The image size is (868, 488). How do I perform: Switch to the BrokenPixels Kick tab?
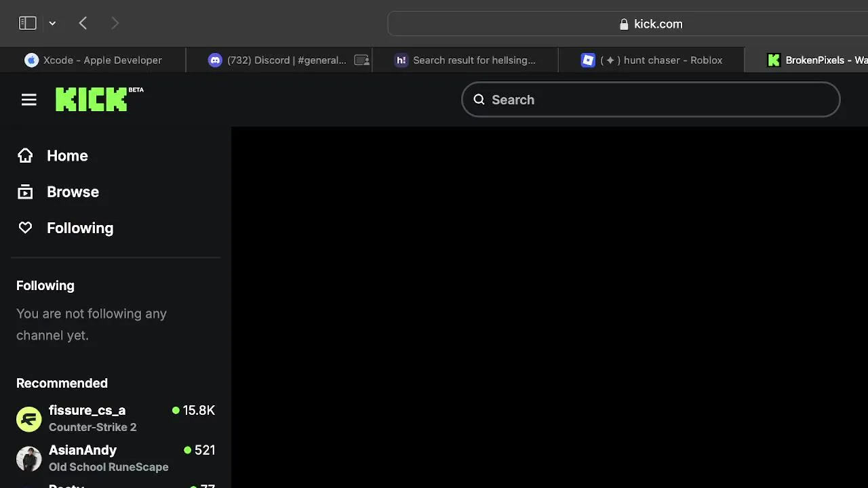(x=806, y=60)
